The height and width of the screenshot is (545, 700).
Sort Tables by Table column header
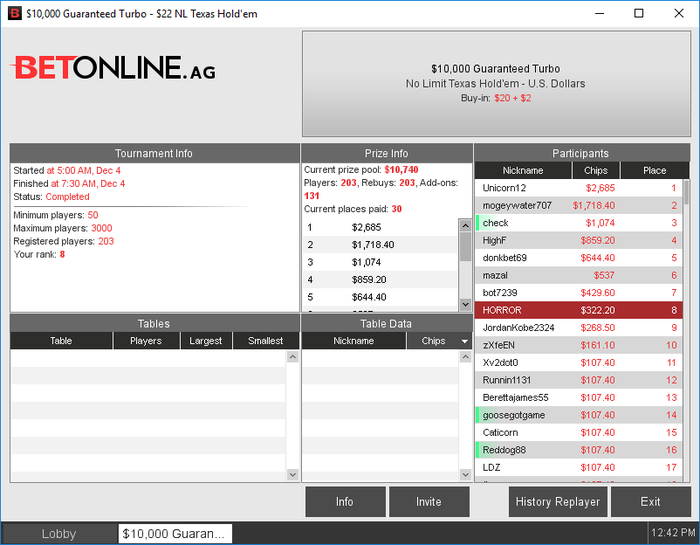click(61, 341)
